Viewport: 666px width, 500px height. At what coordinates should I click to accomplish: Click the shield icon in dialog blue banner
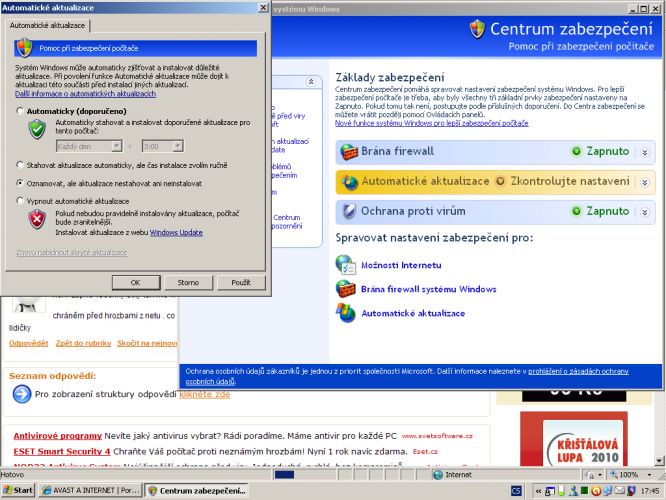(x=24, y=48)
